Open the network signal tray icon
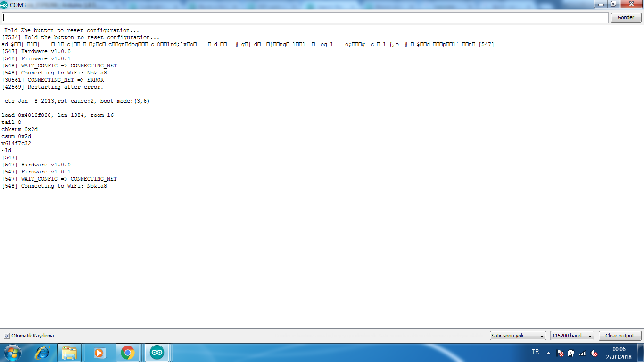This screenshot has height=362, width=644. [582, 353]
